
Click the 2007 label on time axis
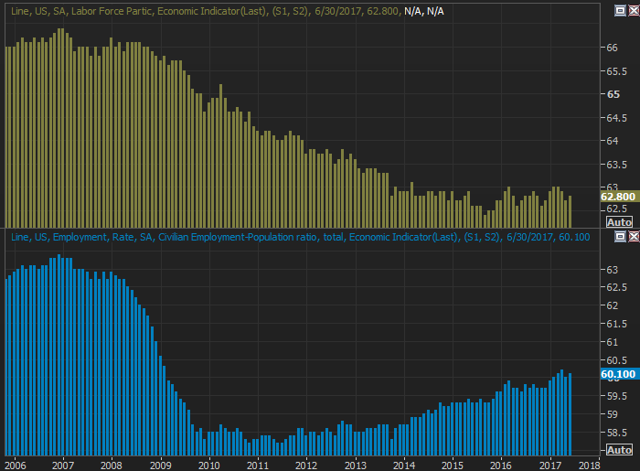(x=63, y=465)
